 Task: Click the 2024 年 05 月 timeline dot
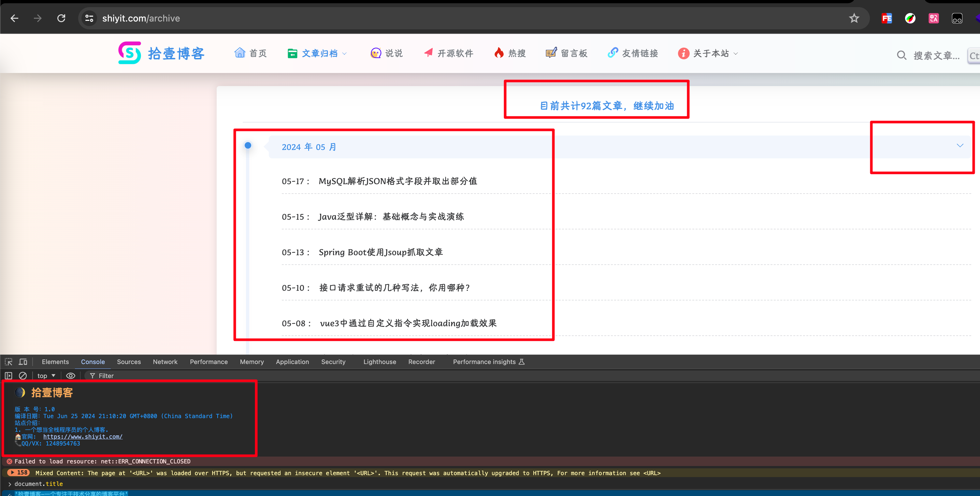(248, 145)
